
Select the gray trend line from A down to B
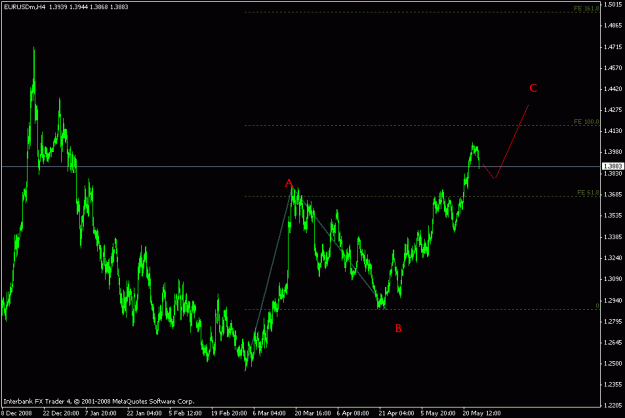pos(341,250)
